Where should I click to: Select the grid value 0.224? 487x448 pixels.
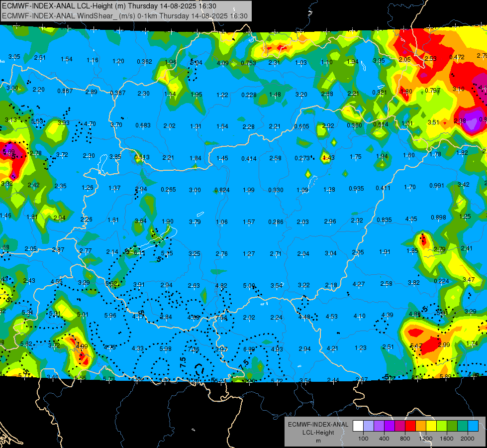pos(441,281)
